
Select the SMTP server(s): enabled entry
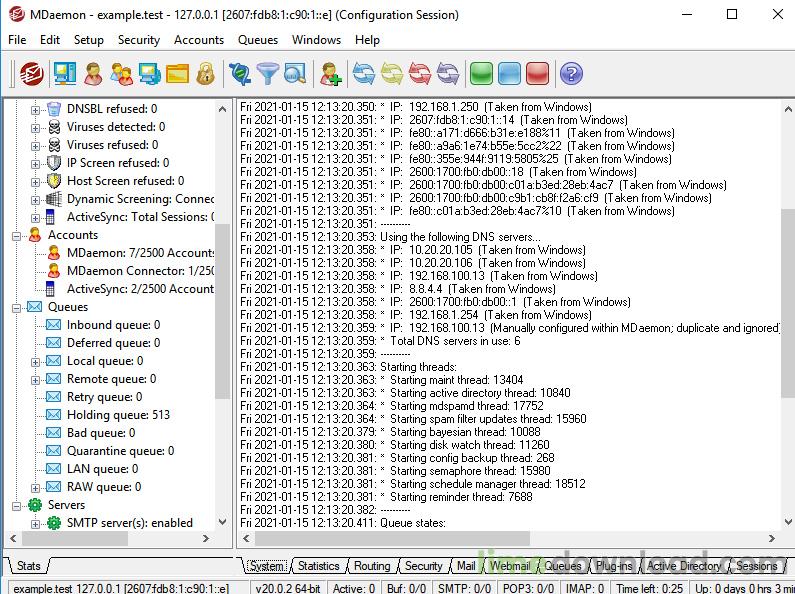click(x=129, y=523)
